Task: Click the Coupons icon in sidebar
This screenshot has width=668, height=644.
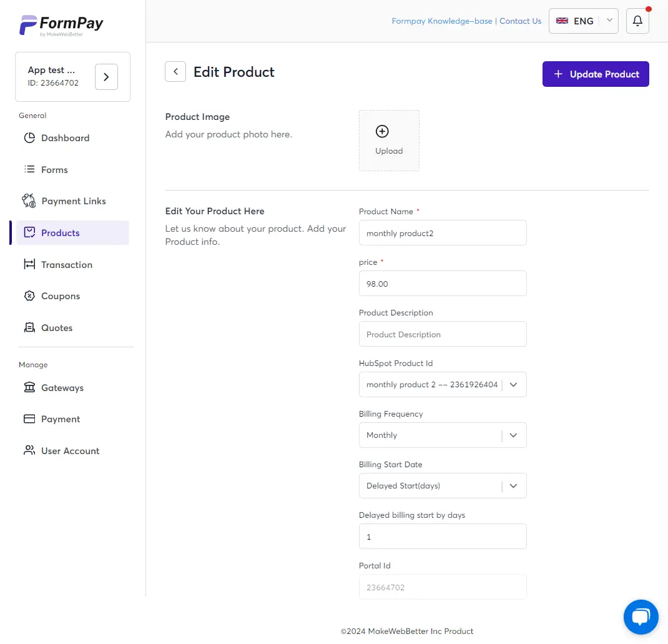Action: pyautogui.click(x=29, y=295)
